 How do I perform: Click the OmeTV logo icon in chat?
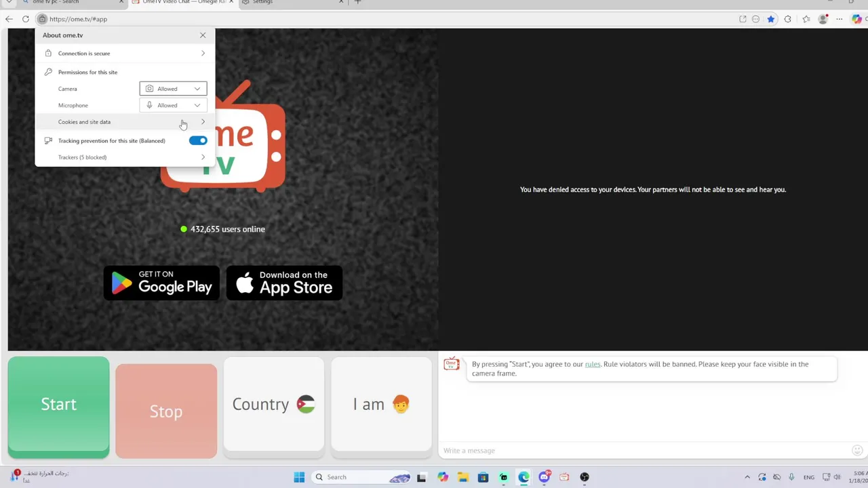(x=452, y=365)
